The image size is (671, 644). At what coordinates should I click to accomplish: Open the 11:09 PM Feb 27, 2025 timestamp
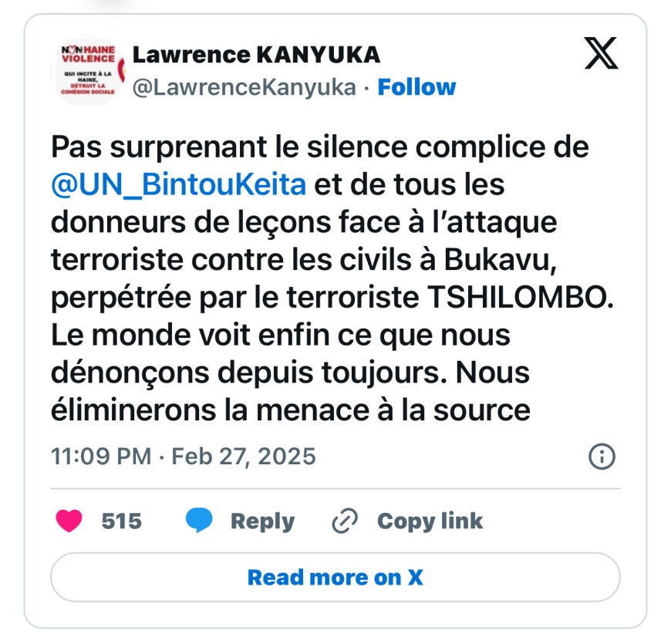183,456
